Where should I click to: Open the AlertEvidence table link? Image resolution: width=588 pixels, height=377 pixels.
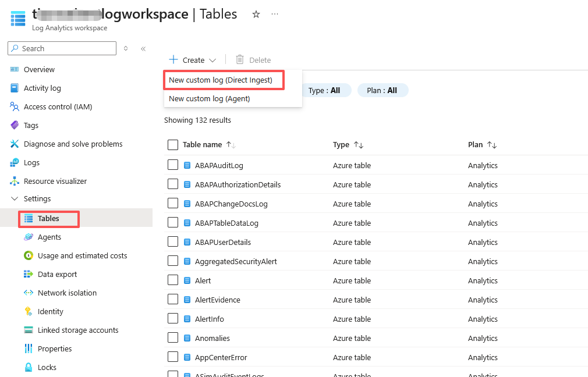pos(217,300)
